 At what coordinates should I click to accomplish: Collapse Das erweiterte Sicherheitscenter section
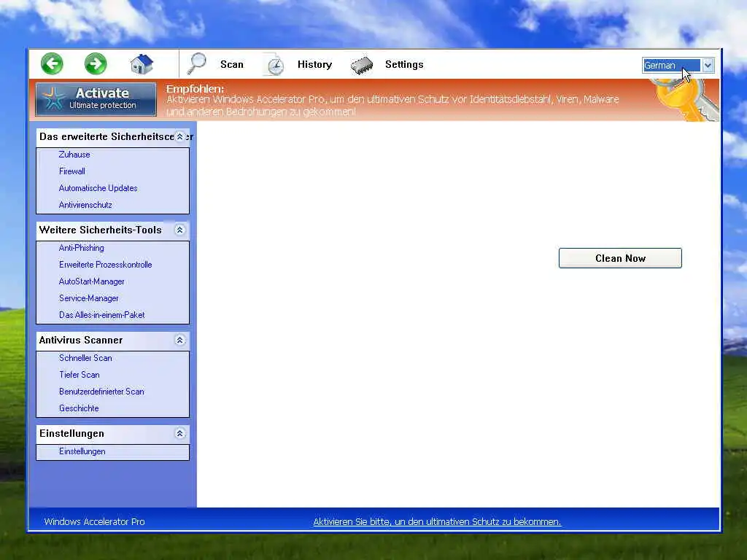click(179, 136)
